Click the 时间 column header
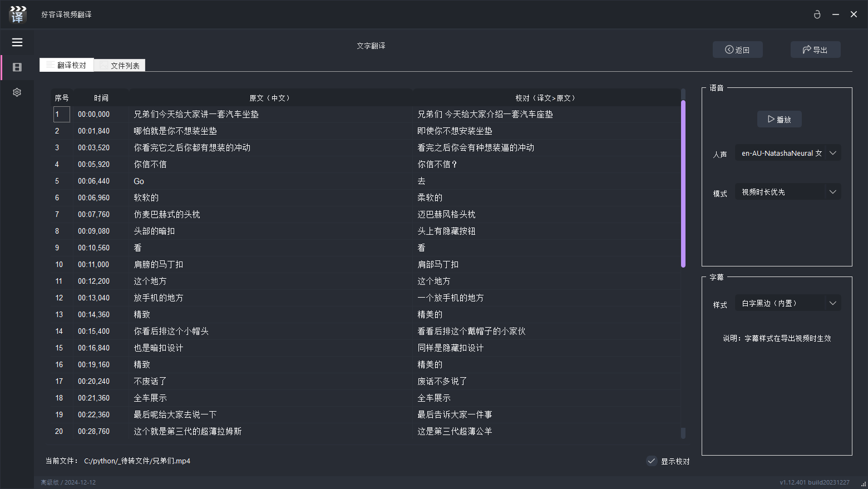The width and height of the screenshot is (868, 489). tap(101, 98)
